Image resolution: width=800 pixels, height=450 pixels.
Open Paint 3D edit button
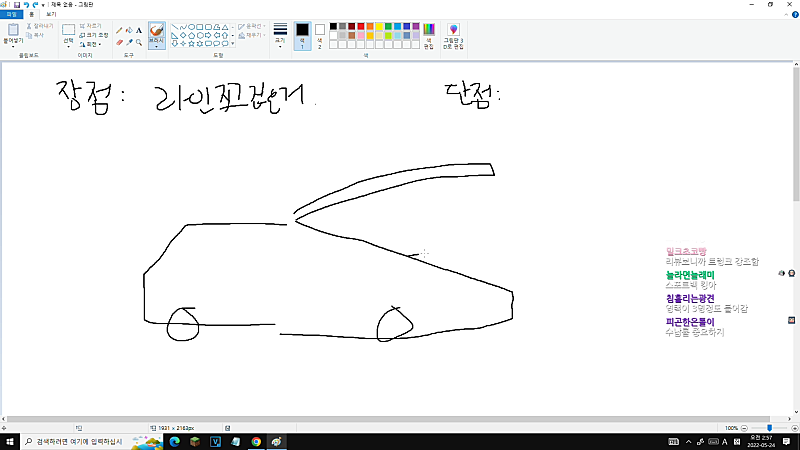coord(453,36)
